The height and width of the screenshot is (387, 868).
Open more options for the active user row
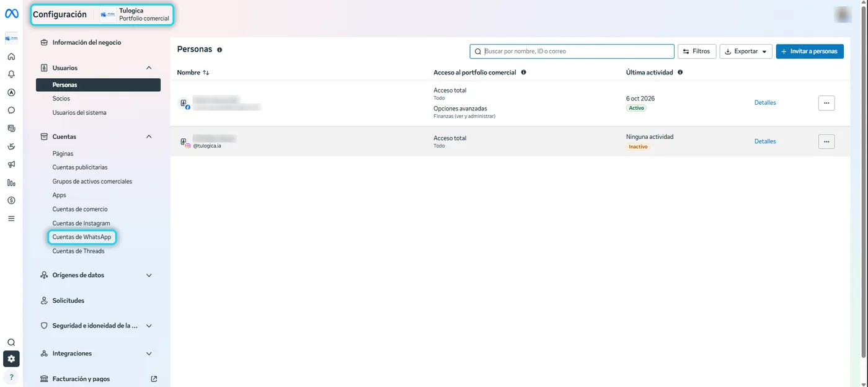(x=826, y=103)
